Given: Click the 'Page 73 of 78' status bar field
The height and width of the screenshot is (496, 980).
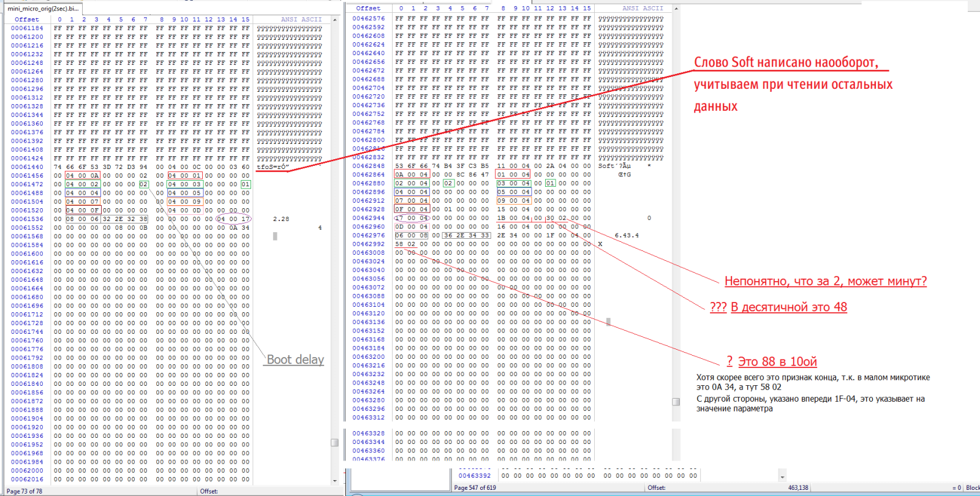Looking at the screenshot, I should 24,491.
